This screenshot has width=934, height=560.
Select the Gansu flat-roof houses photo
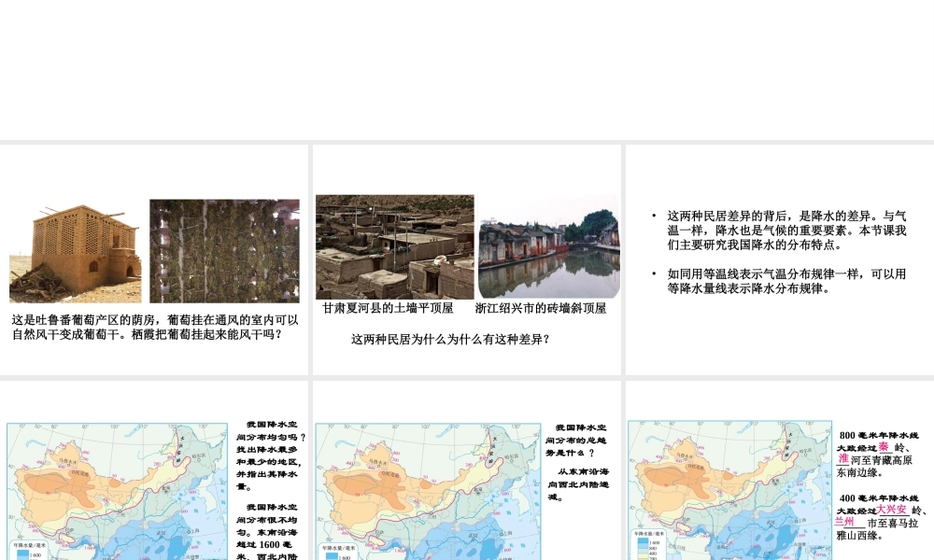[x=395, y=246]
